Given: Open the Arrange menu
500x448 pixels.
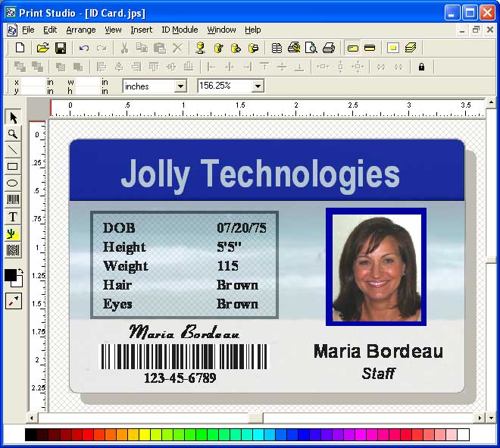Looking at the screenshot, I should [81, 30].
